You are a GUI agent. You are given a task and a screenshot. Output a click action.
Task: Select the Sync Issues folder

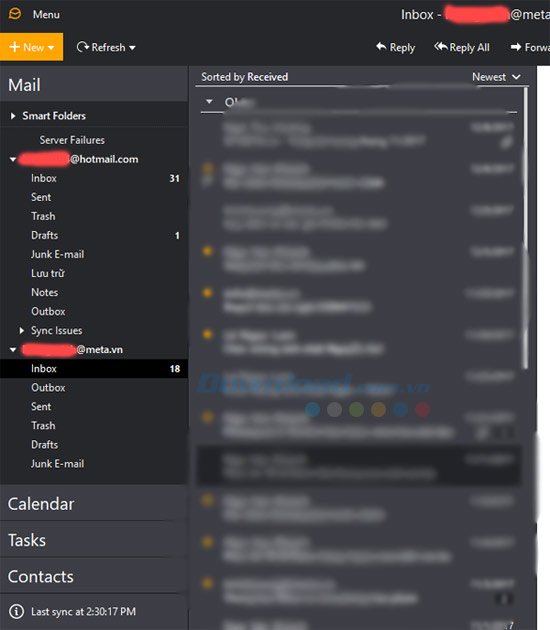click(x=57, y=331)
